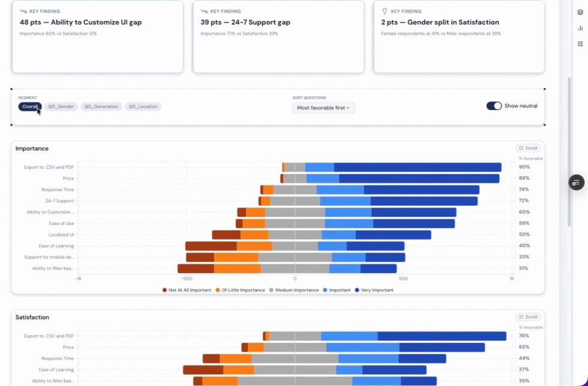Click lightbulb icon on Gender split card
The image size is (588, 386).
(385, 11)
